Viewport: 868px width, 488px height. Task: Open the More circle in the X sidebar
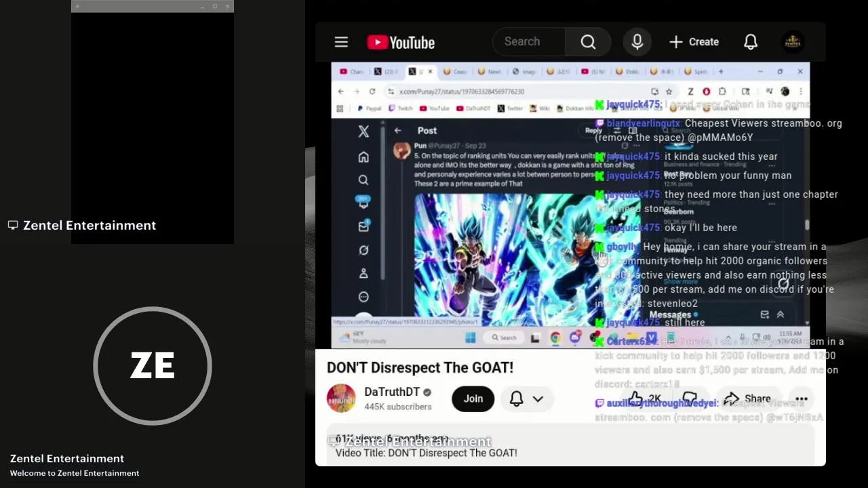tap(363, 297)
